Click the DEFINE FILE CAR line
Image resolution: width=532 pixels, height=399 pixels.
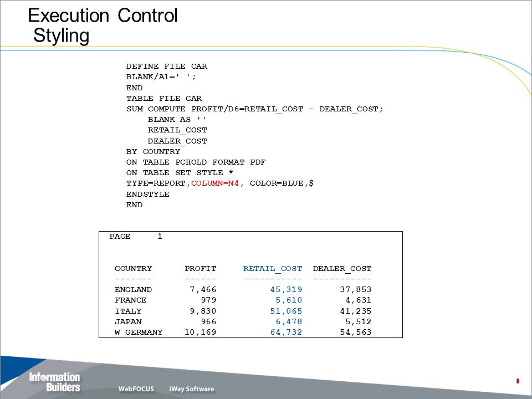click(167, 66)
